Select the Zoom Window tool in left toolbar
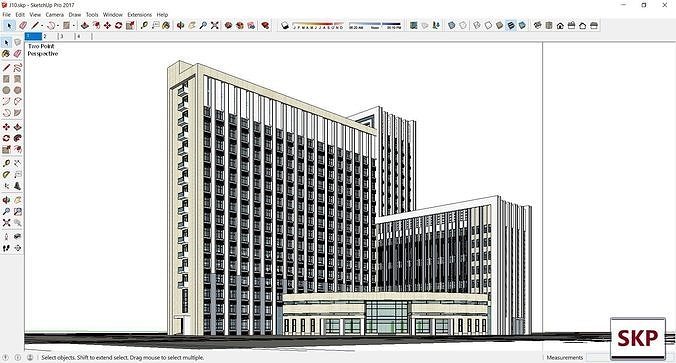676x363 pixels. pyautogui.click(x=17, y=212)
